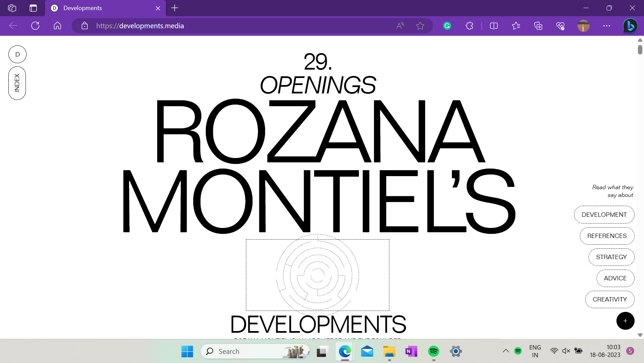Reload the page with refresh icon
Screen dimensions: 644x363
pyautogui.click(x=35, y=26)
